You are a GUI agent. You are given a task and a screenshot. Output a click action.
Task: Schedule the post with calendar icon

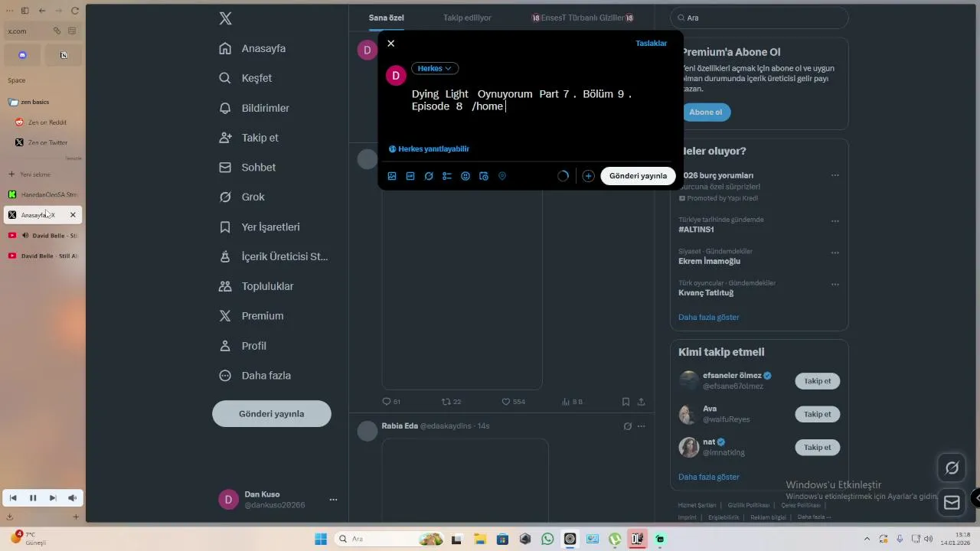[x=484, y=176]
